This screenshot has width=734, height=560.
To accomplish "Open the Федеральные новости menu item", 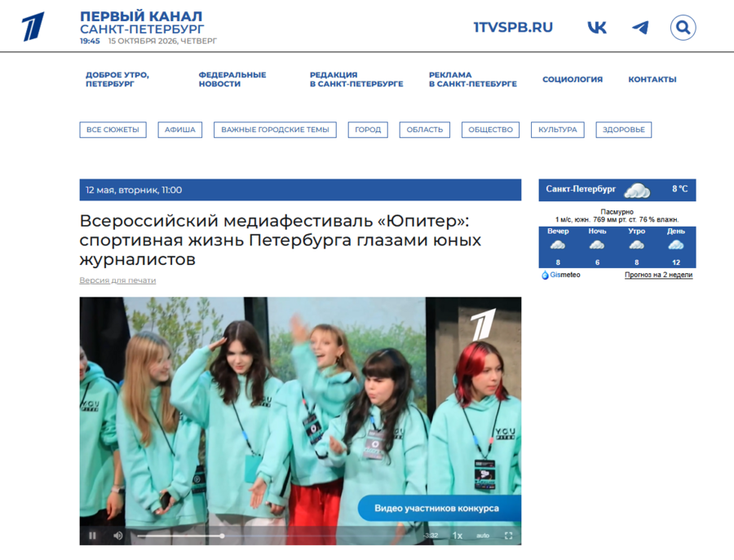I will pos(232,80).
